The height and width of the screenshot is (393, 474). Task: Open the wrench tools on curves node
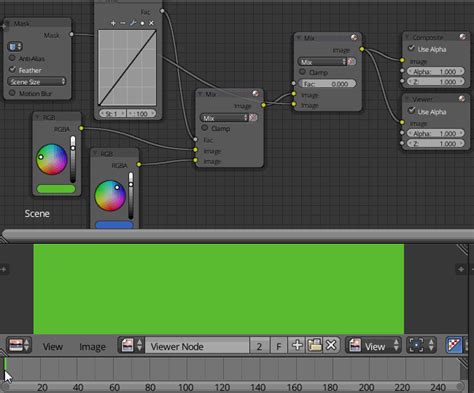click(x=133, y=23)
